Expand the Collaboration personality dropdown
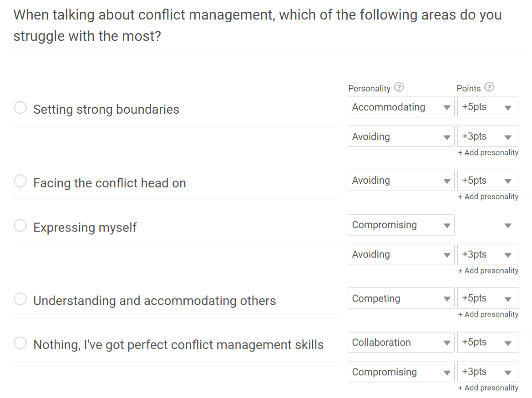Screen dimensions: 532x398 point(401,343)
